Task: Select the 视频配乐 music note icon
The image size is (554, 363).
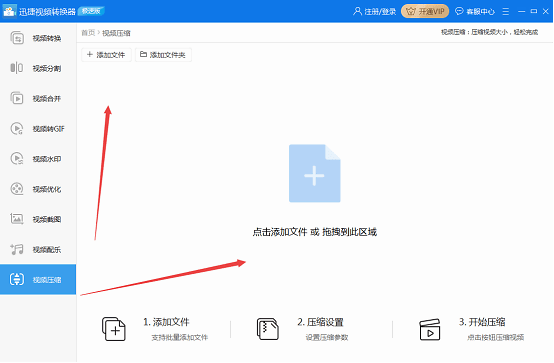Action: 17,249
